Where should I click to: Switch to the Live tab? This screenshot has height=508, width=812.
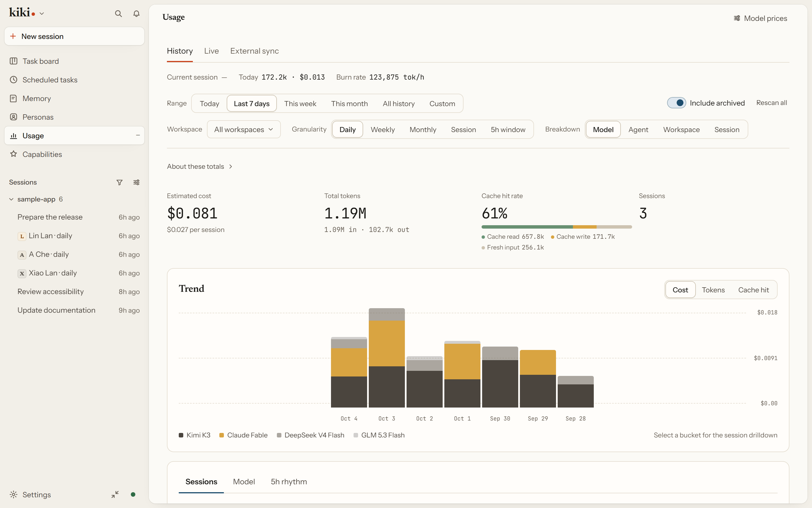pyautogui.click(x=211, y=51)
